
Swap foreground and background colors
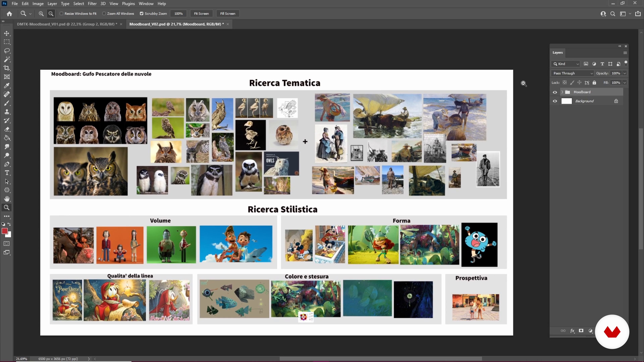(x=9, y=224)
